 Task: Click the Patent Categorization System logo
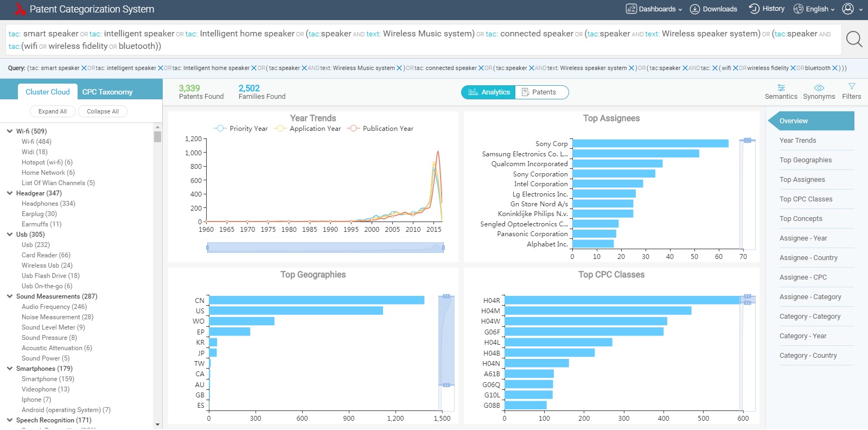[x=20, y=9]
